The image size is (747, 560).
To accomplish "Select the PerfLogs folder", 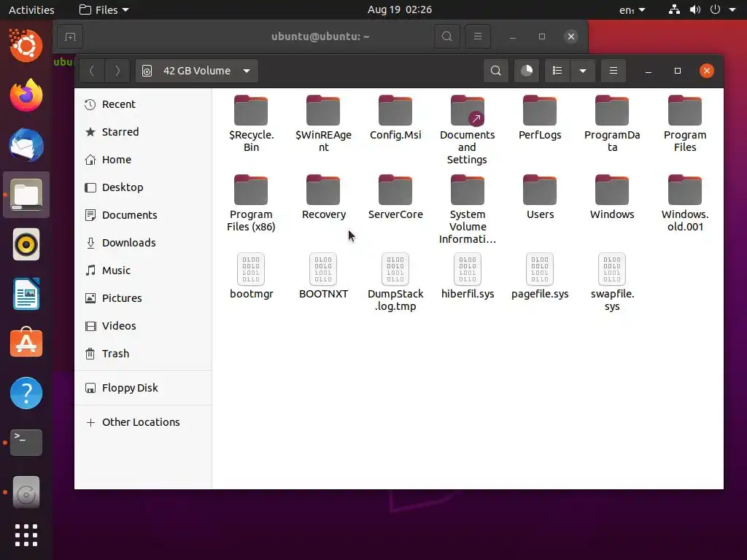I will pyautogui.click(x=540, y=118).
